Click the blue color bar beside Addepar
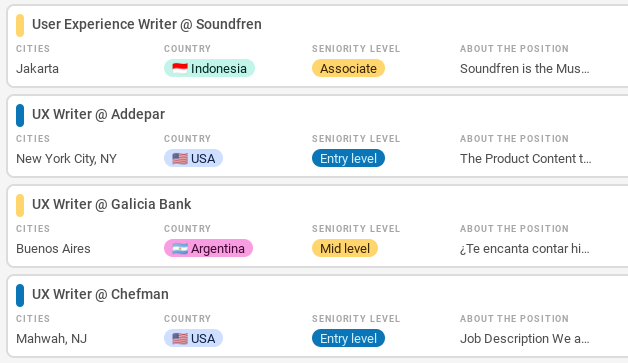This screenshot has width=628, height=363. pos(20,115)
